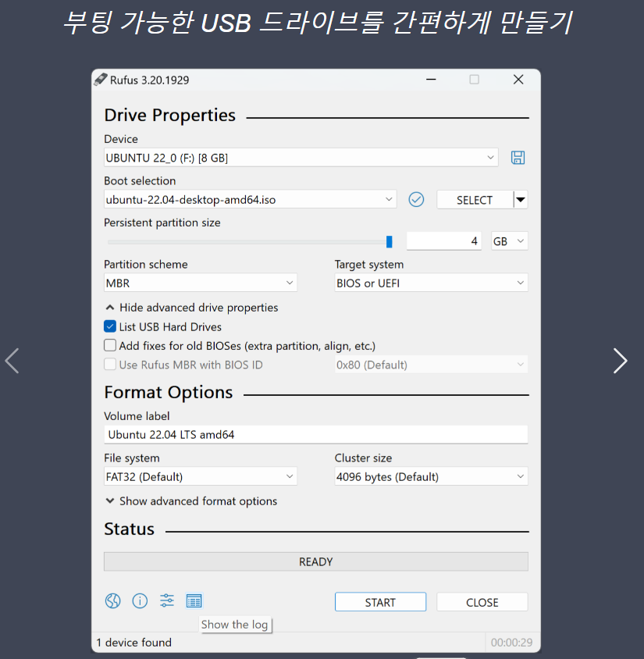Enable Add fixes for old BIOSes checkbox
Screen dimensions: 644x659
tap(110, 345)
